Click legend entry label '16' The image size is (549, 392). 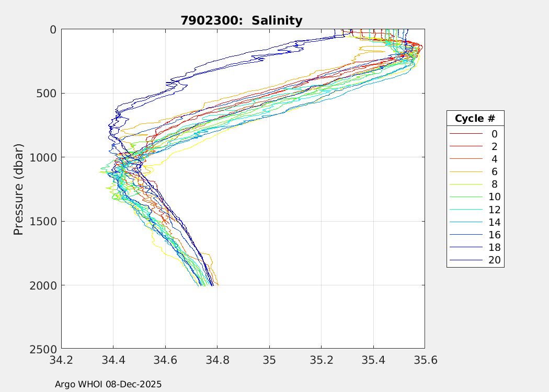point(494,235)
